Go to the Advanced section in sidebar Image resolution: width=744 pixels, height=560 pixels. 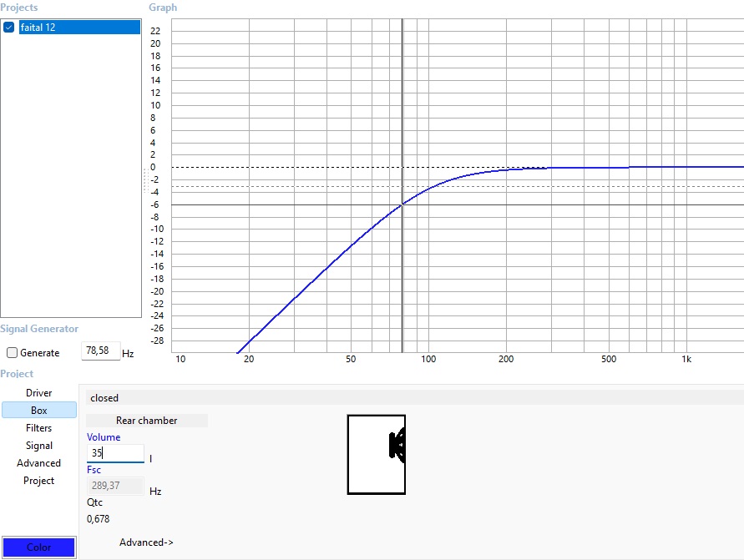click(39, 463)
